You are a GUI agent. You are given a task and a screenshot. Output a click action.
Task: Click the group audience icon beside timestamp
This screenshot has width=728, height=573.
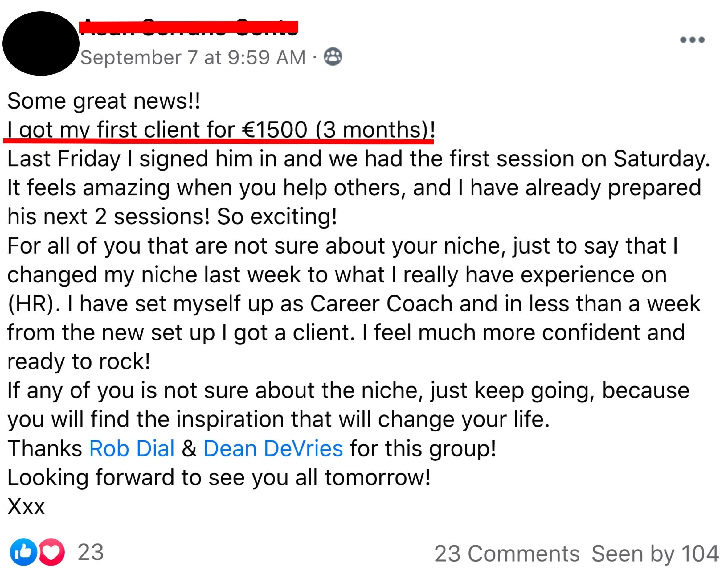coord(333,57)
